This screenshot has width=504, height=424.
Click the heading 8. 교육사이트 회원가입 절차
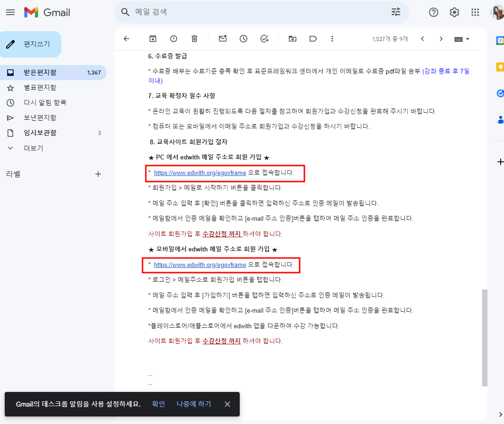[x=188, y=142]
